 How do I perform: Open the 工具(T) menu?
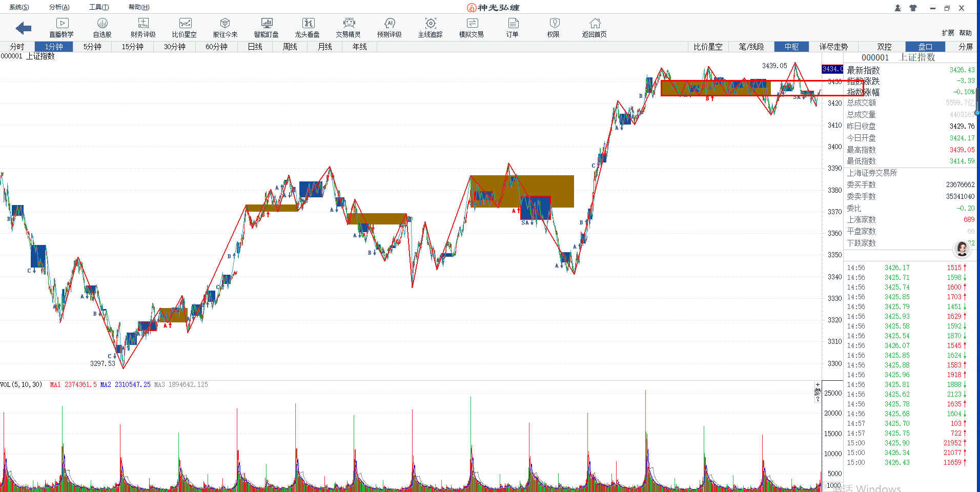click(x=99, y=7)
